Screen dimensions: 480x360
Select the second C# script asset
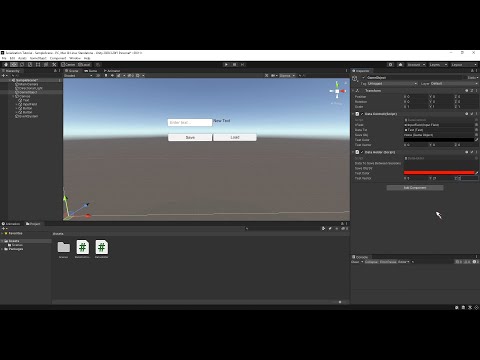[101, 247]
